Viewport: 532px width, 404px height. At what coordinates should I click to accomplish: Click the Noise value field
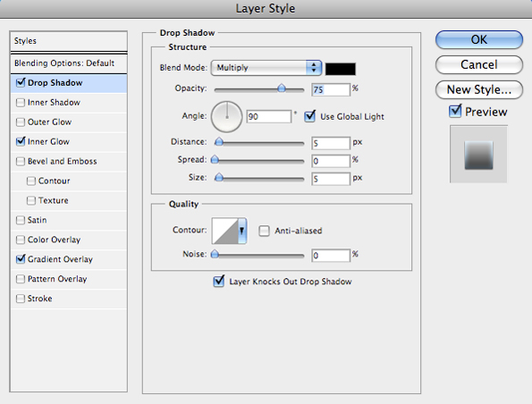coord(331,256)
